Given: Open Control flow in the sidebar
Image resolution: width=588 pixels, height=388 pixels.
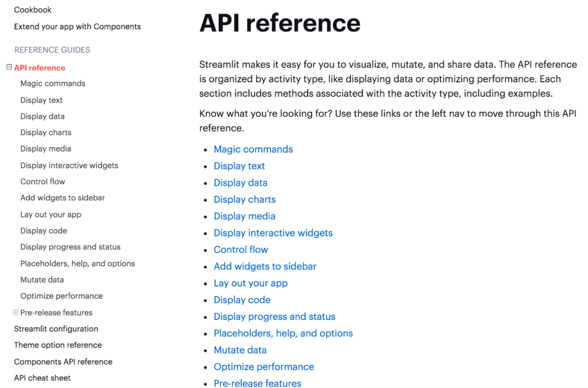Looking at the screenshot, I should tap(43, 181).
